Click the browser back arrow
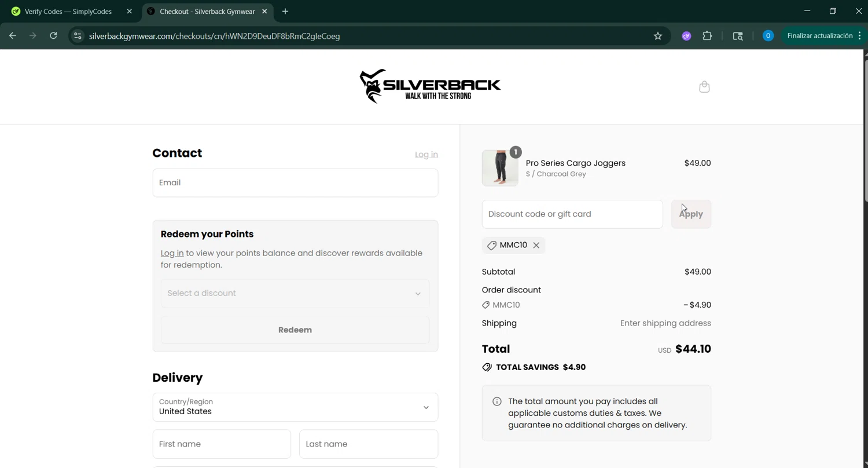 (13, 36)
